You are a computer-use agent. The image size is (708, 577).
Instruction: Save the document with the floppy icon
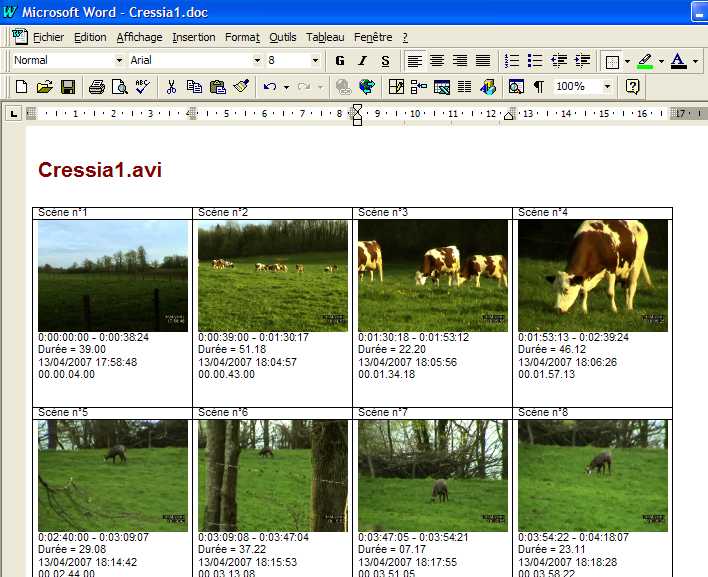pyautogui.click(x=68, y=86)
